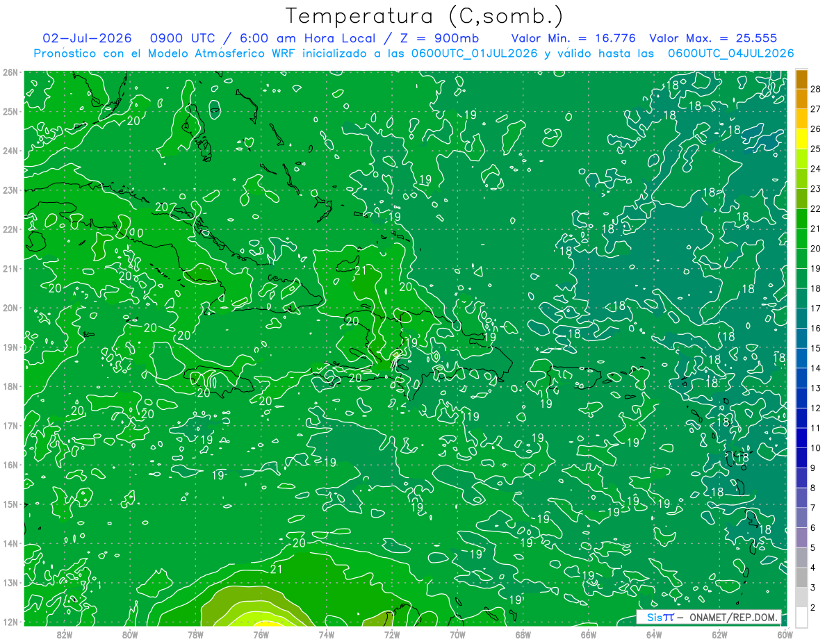This screenshot has height=644, width=834.
Task: Click the '0900 UTC' time label
Action: tap(183, 38)
